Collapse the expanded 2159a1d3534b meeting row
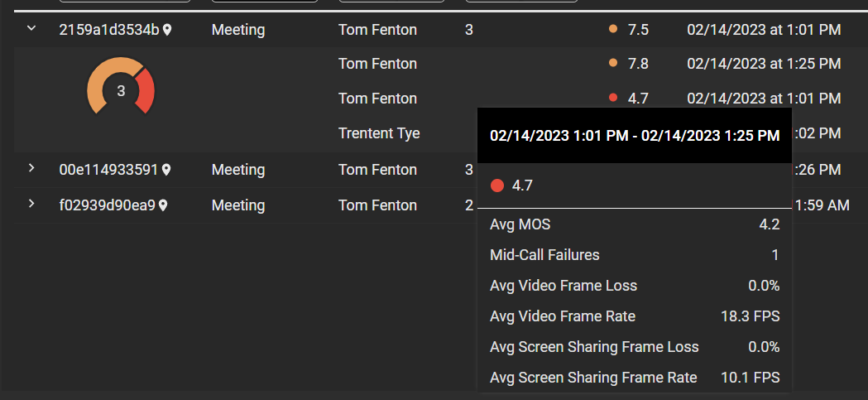The width and height of the screenshot is (868, 400). pos(31,29)
